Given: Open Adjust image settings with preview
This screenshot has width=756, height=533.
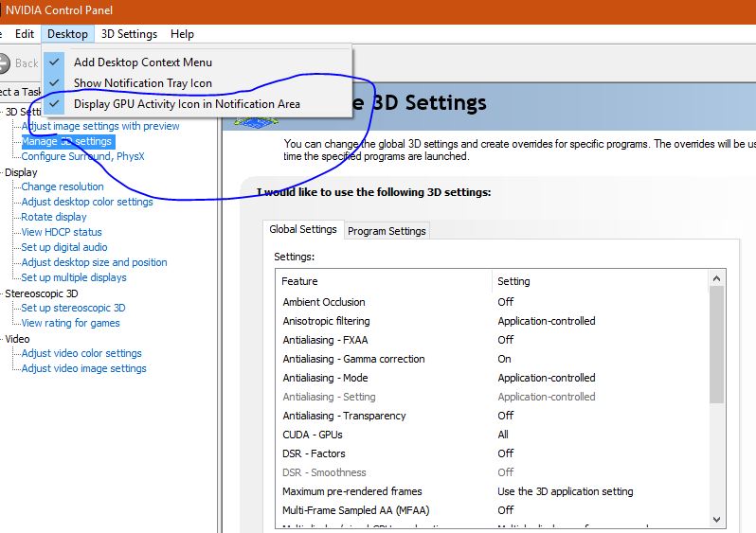Looking at the screenshot, I should point(100,126).
